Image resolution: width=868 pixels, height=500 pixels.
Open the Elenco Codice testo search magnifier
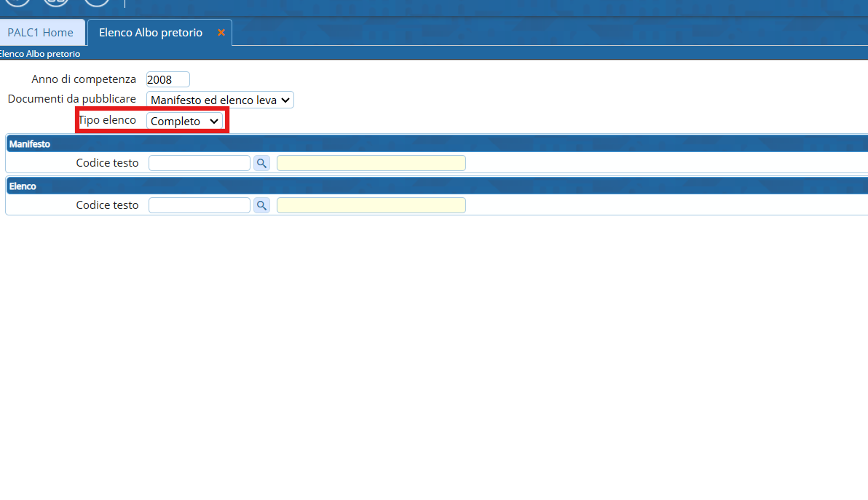pyautogui.click(x=261, y=205)
